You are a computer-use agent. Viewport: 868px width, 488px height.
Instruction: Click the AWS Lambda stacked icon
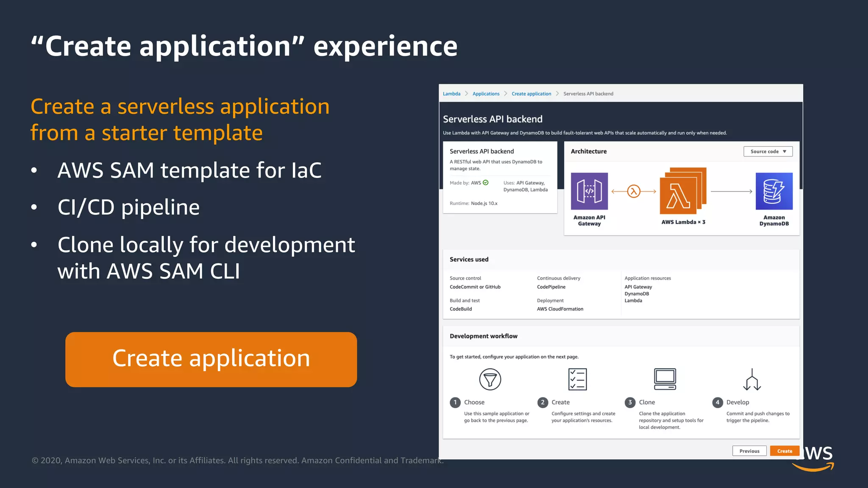click(x=683, y=191)
